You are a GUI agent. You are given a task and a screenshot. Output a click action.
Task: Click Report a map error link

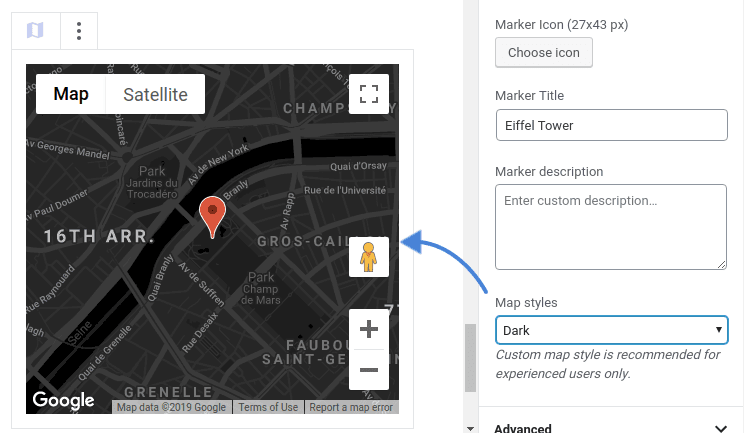click(x=351, y=407)
